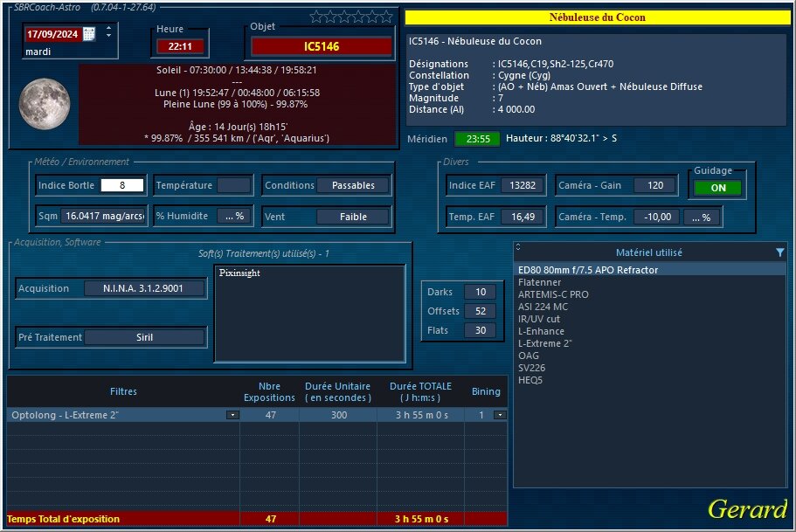Click the Caméra - Gain value 120

coord(655,185)
